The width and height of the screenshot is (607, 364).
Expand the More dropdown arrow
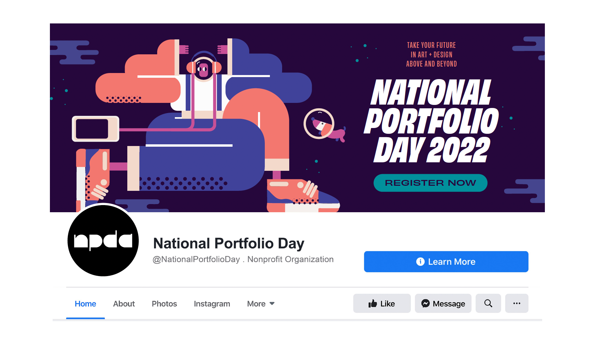272,304
